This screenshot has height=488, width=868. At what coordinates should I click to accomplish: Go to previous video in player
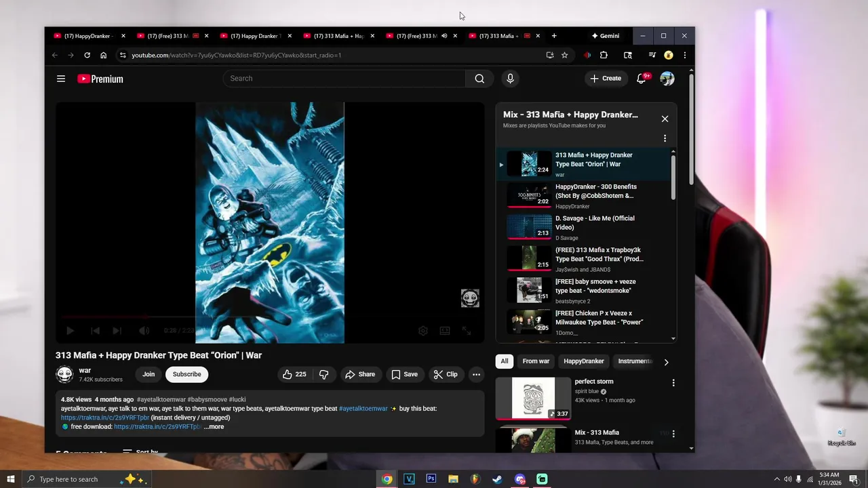pos(95,331)
